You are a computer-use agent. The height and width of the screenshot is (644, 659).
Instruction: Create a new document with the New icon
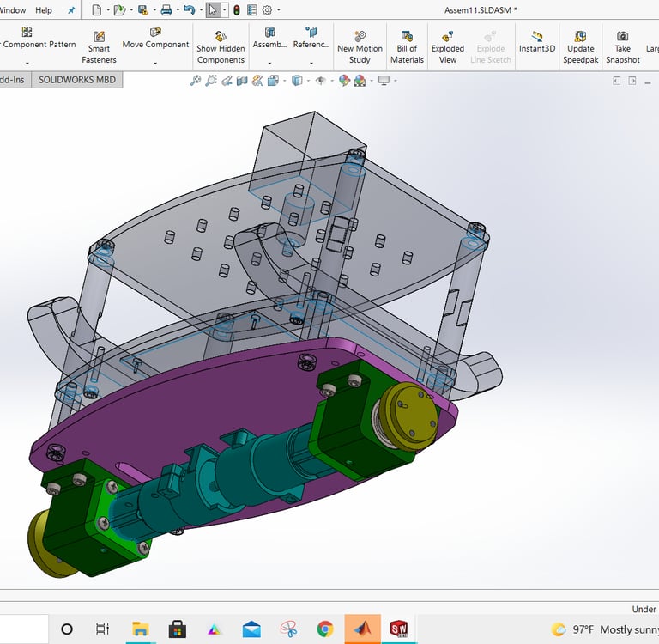[x=97, y=10]
